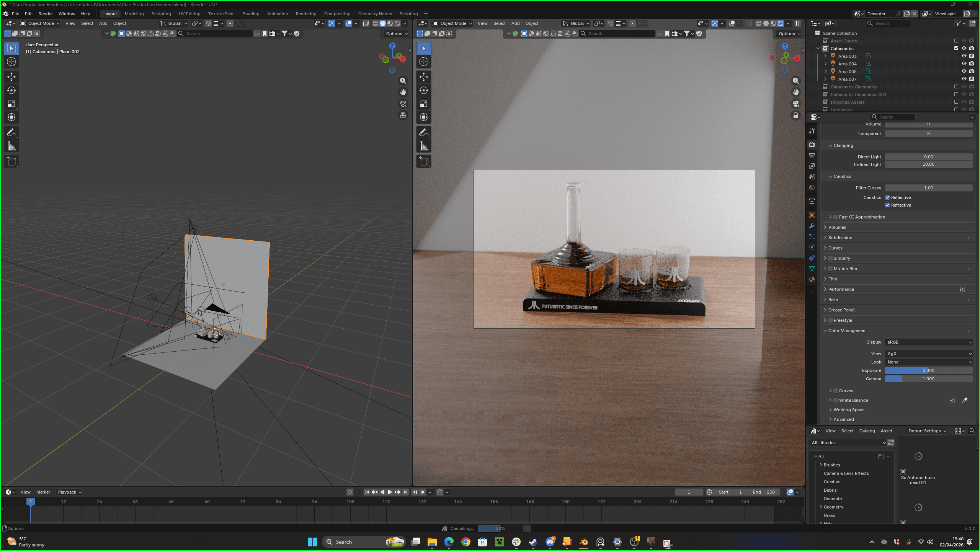Select the Move tool in left viewport
Image resolution: width=980 pixels, height=551 pixels.
[11, 77]
